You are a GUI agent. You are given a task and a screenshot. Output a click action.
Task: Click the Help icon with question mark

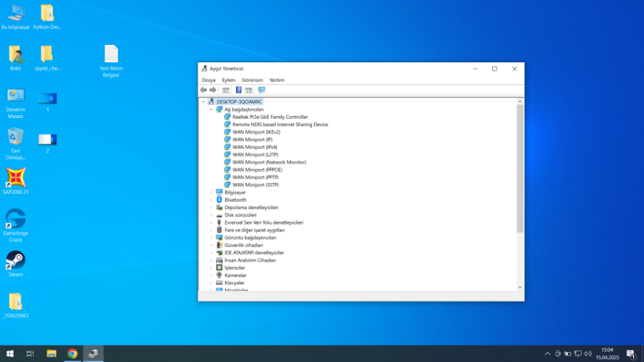click(x=239, y=90)
